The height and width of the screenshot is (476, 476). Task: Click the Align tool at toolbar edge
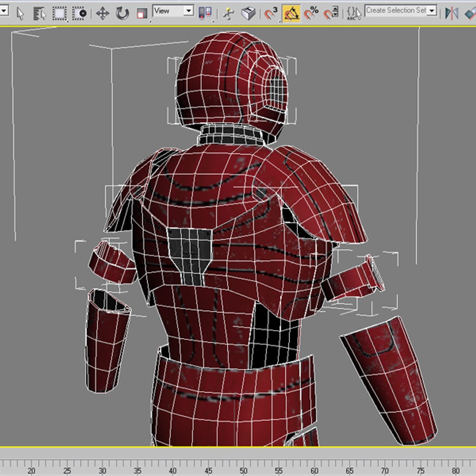pyautogui.click(x=470, y=14)
